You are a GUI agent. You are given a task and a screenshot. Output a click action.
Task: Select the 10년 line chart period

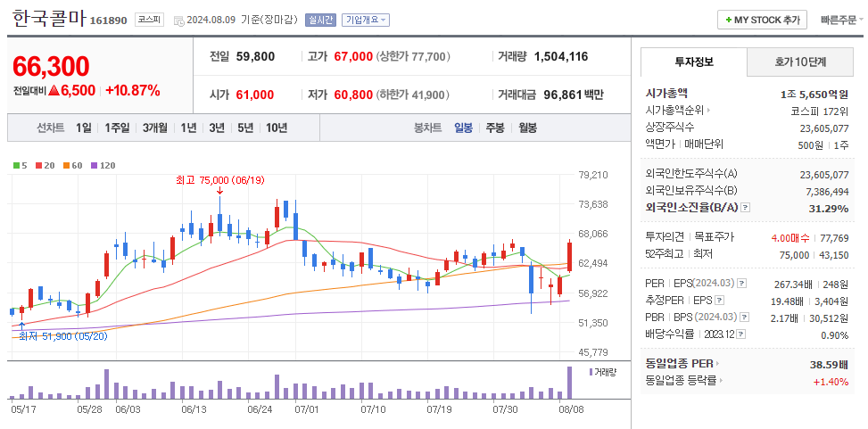tap(277, 128)
